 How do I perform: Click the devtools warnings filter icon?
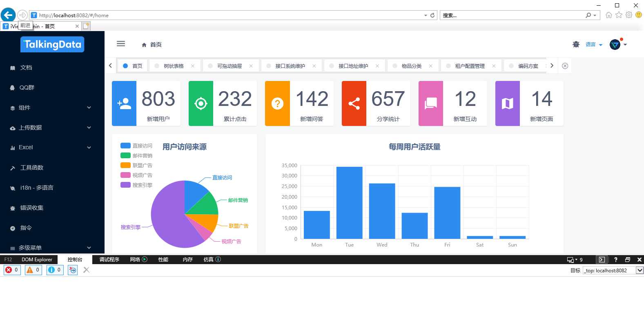pos(33,270)
